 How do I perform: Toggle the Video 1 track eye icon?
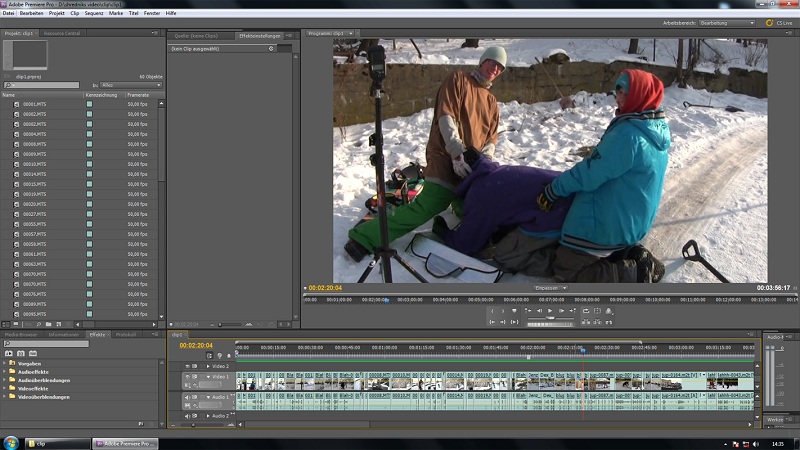tap(186, 377)
